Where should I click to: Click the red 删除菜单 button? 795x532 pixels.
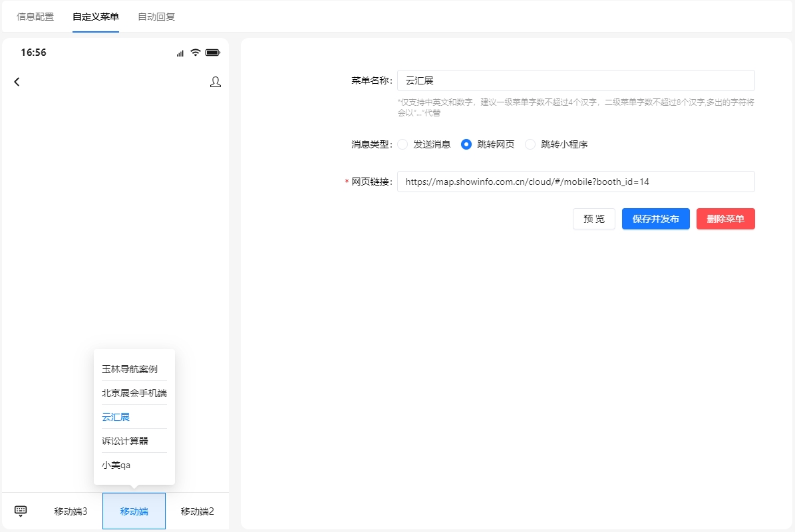725,219
